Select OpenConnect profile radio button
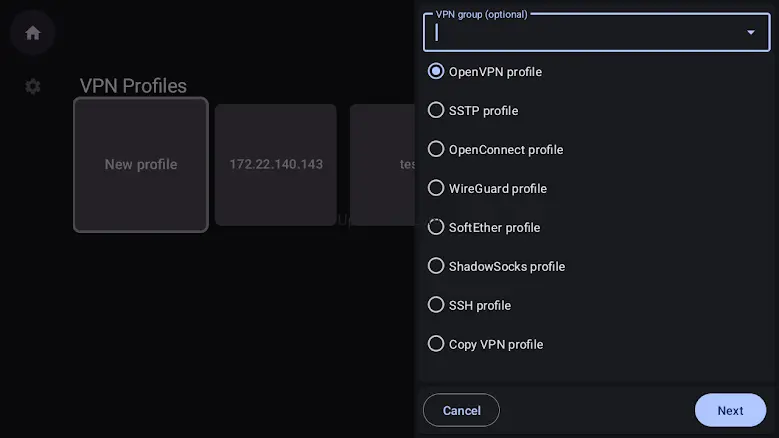Image resolution: width=779 pixels, height=438 pixels. pyautogui.click(x=436, y=150)
